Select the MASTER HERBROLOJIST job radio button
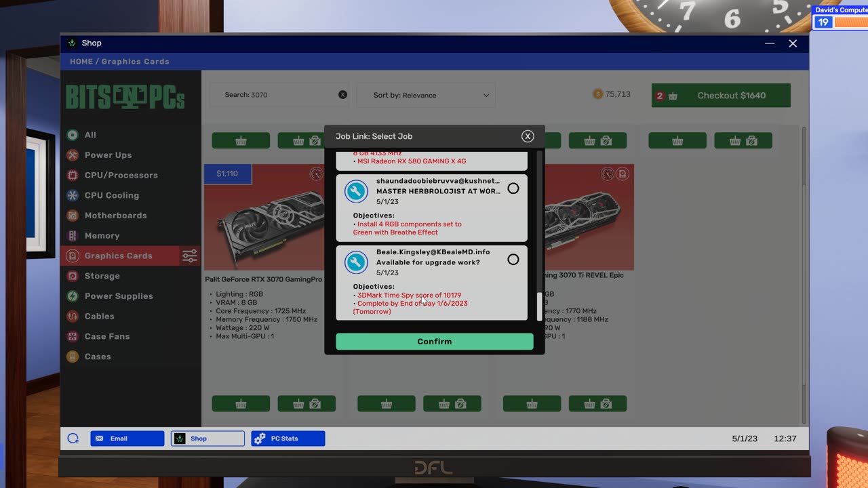868x488 pixels. coord(513,188)
